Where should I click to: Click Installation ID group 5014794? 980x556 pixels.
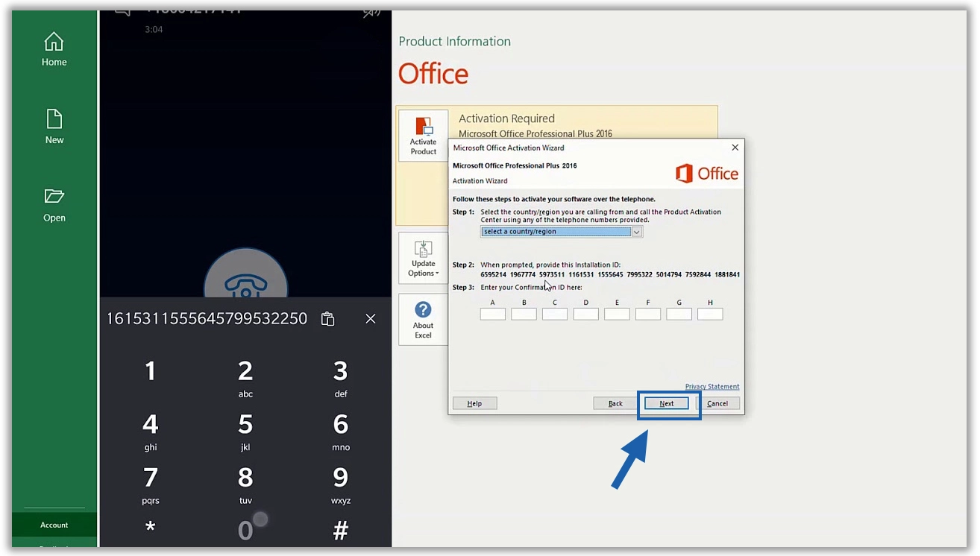point(669,275)
